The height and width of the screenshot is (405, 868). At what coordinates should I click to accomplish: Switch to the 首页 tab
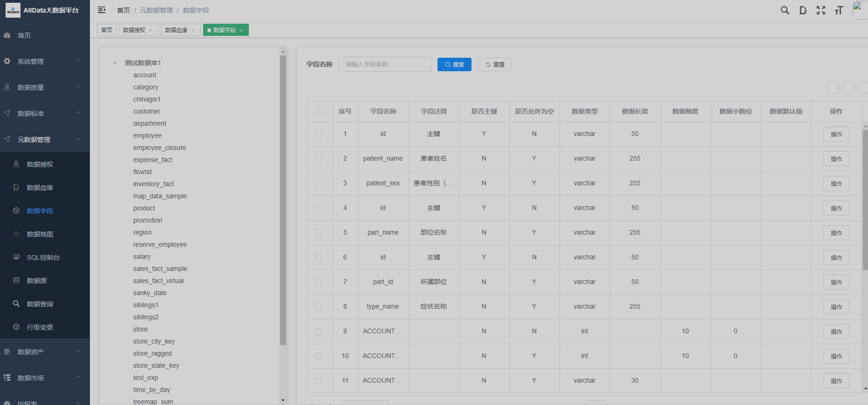tap(107, 30)
